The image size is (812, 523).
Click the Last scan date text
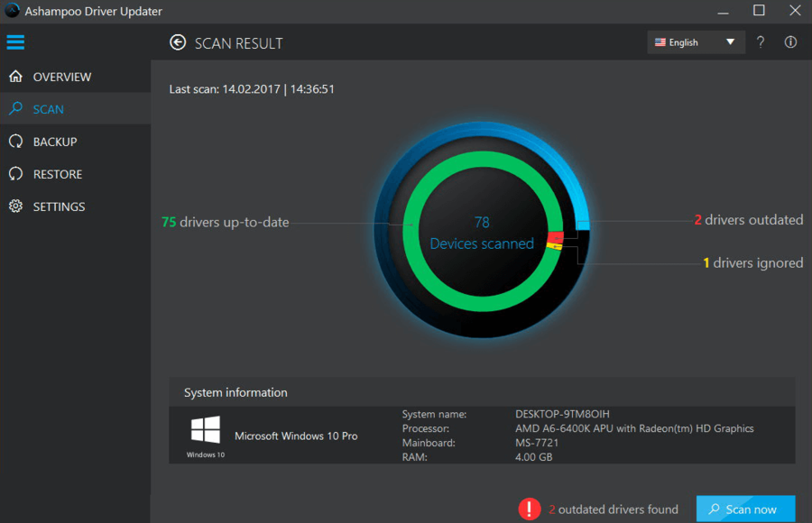252,89
